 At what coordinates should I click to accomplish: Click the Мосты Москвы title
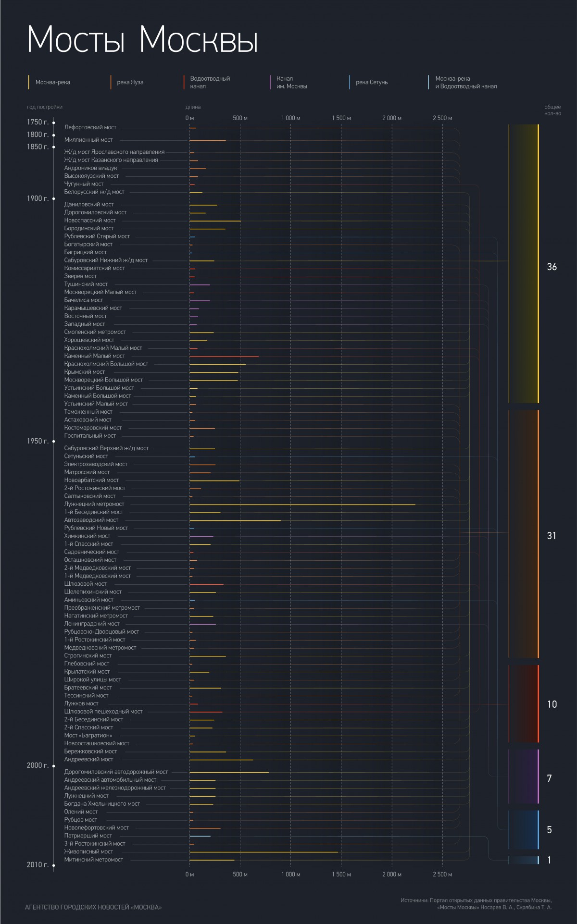143,39
